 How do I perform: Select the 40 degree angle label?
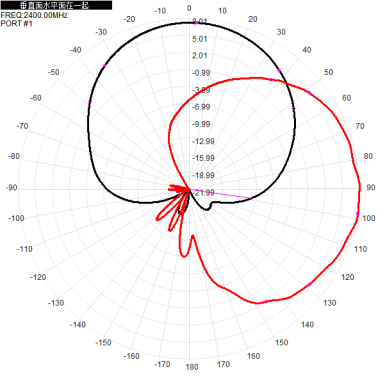coord(307,50)
